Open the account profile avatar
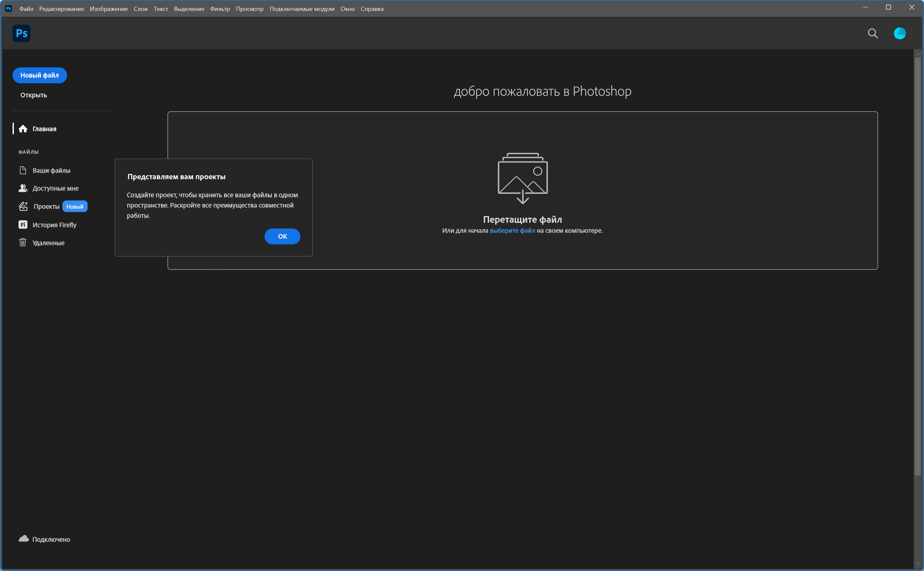 pyautogui.click(x=899, y=33)
